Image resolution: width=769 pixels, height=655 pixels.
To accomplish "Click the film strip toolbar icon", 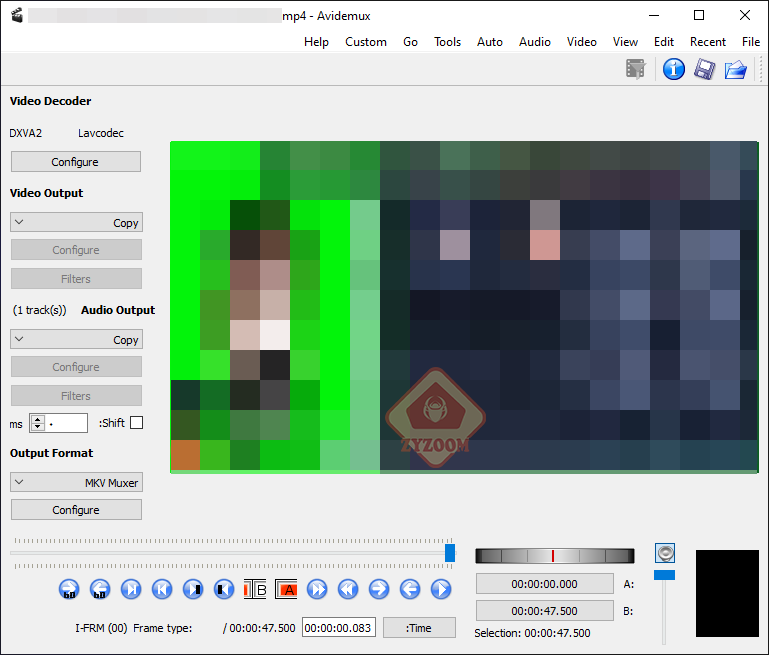I will point(636,69).
